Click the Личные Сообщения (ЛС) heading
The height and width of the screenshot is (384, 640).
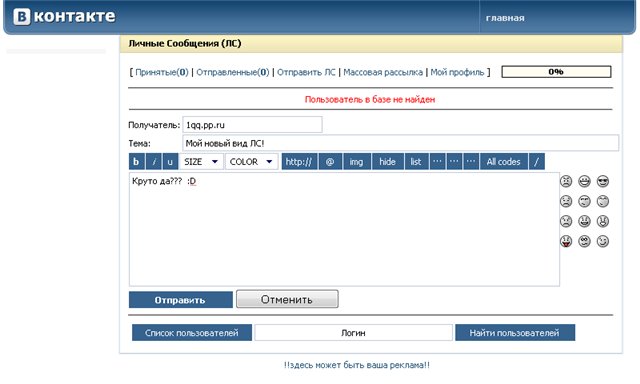[185, 43]
